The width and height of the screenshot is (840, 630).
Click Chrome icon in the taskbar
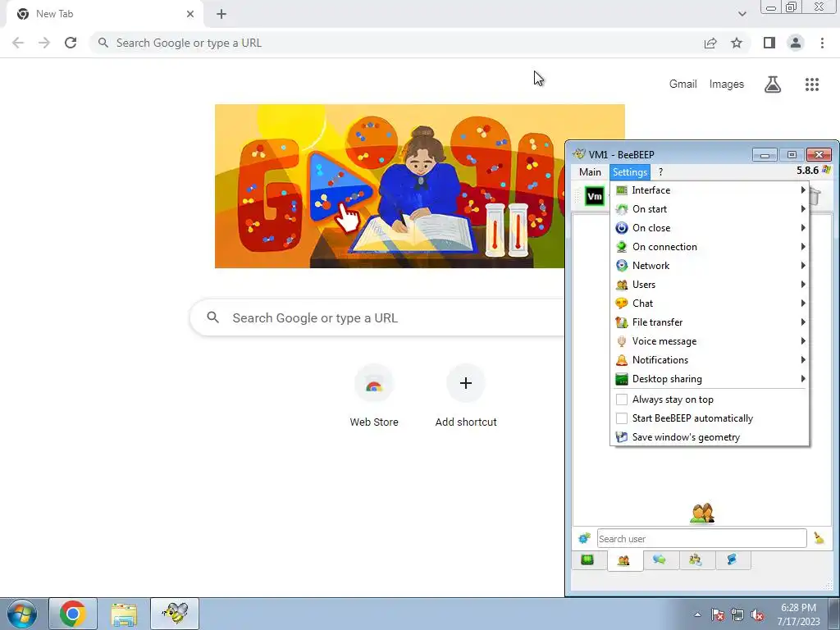click(x=73, y=614)
